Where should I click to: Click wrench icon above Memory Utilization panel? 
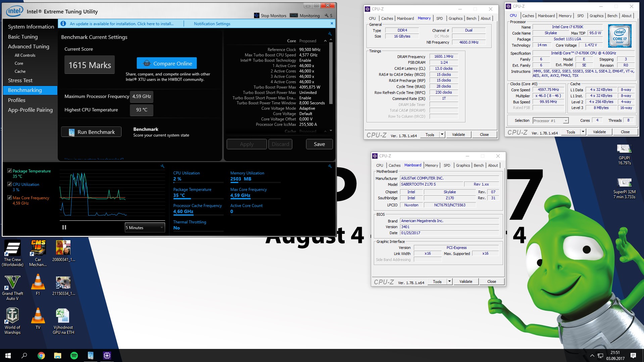(330, 166)
